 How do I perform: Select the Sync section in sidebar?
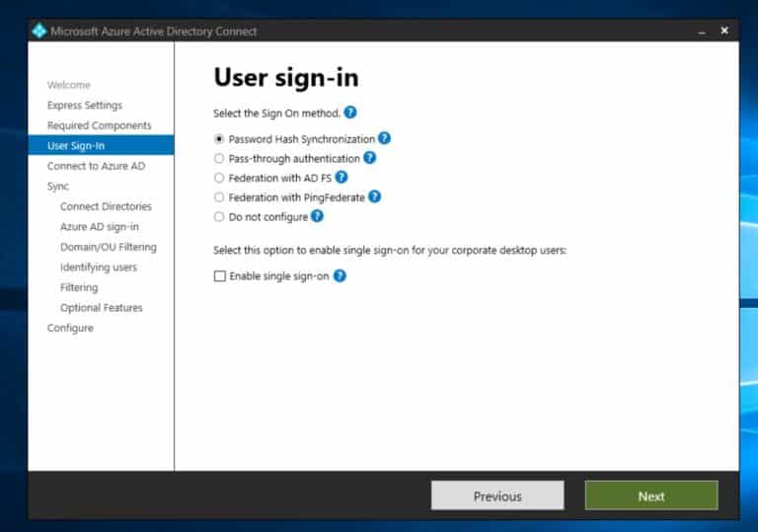click(58, 187)
